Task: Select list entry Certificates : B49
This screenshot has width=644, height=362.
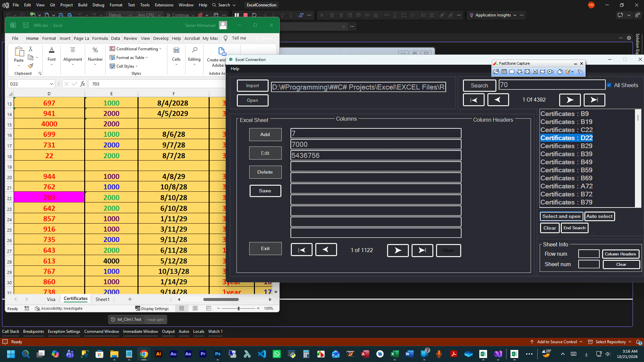Action: [566, 162]
